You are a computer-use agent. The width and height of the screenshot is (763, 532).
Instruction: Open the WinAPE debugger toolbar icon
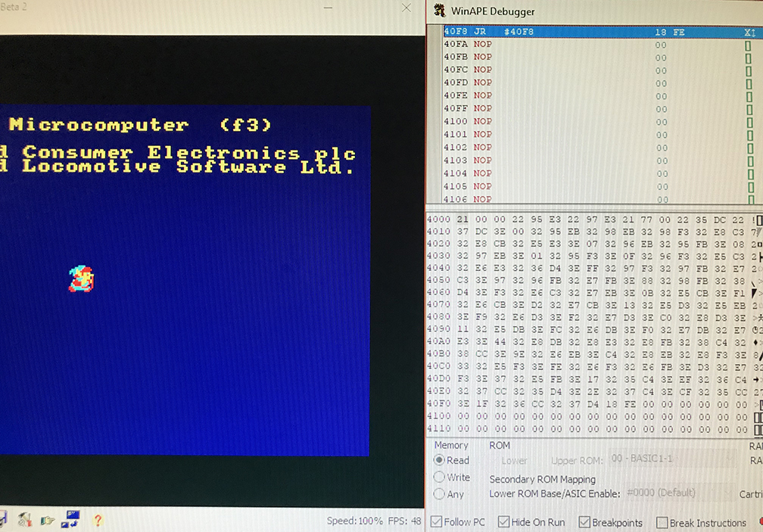tap(24, 520)
